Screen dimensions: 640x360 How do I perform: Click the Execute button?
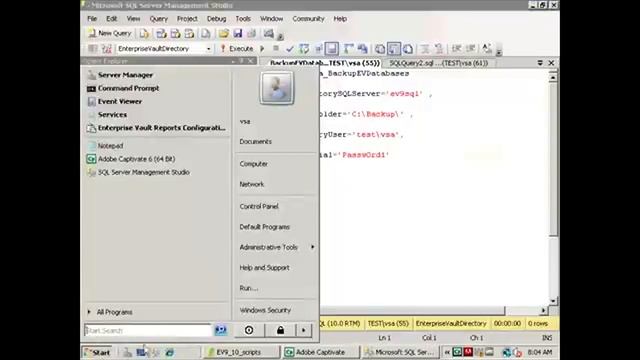(237, 49)
